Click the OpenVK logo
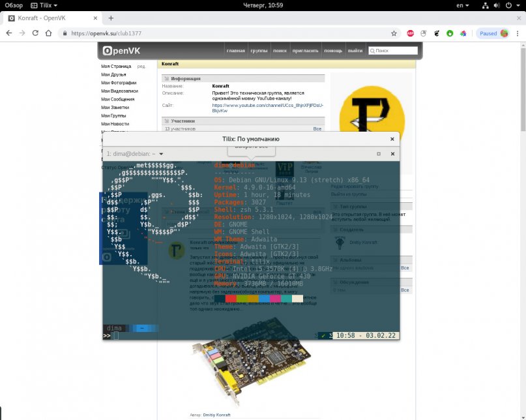Image resolution: width=526 pixels, height=420 pixels. (121, 51)
